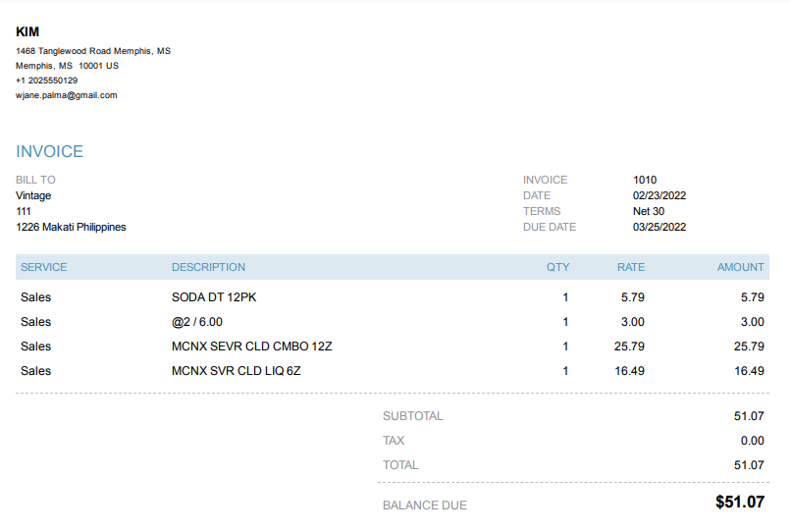Screen dimensions: 791x532
Task: Click the DESCRIPTION column header
Action: click(x=208, y=267)
